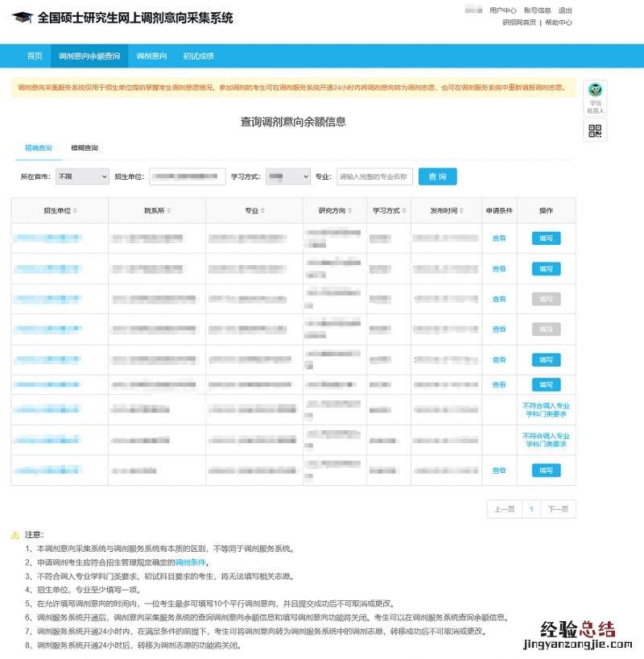Sort table by 招生单位 column arrows
Screen dimensions: 644x659
click(75, 211)
